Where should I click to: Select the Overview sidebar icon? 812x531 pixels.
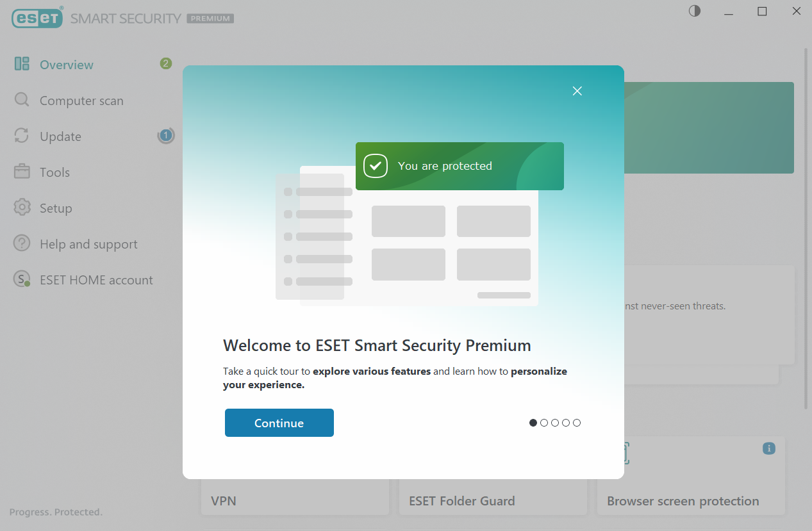coord(22,64)
